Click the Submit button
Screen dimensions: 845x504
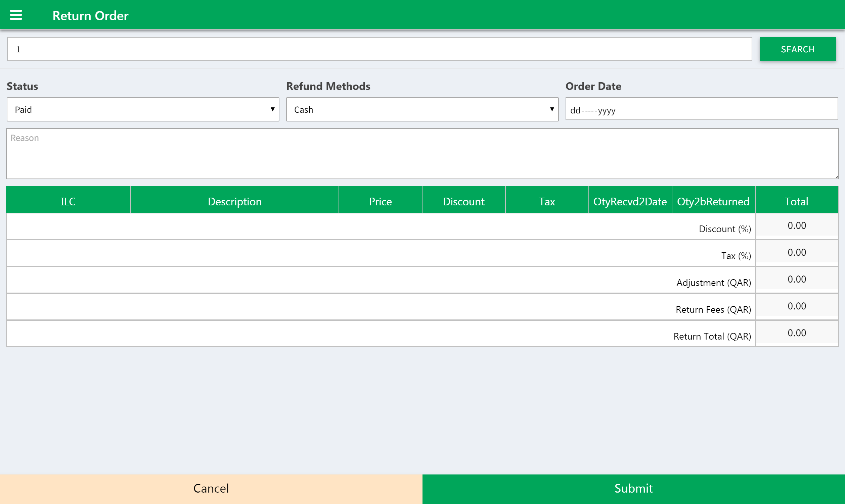tap(634, 487)
